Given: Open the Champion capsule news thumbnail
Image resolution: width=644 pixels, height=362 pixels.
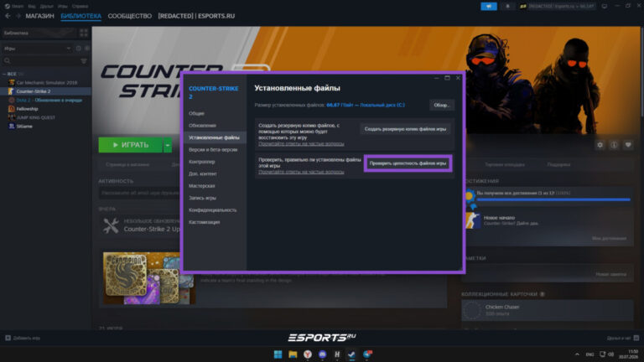Looking at the screenshot, I should 148,278.
